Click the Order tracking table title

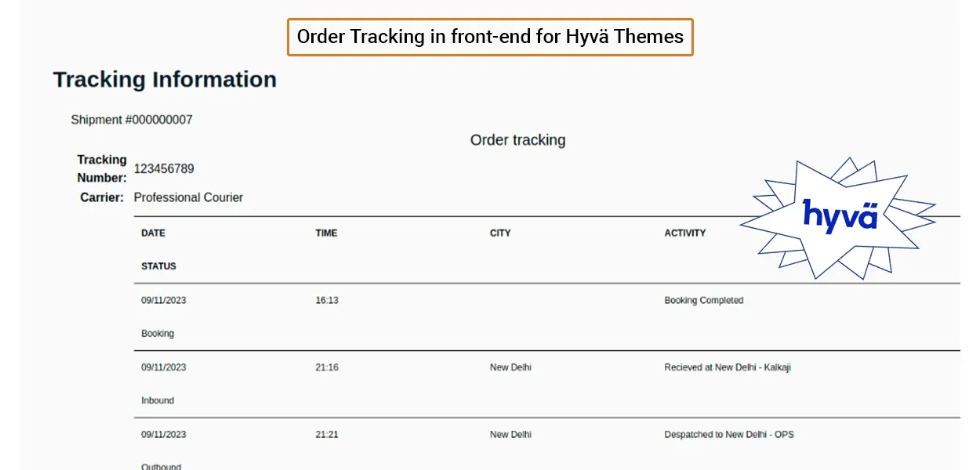[517, 140]
